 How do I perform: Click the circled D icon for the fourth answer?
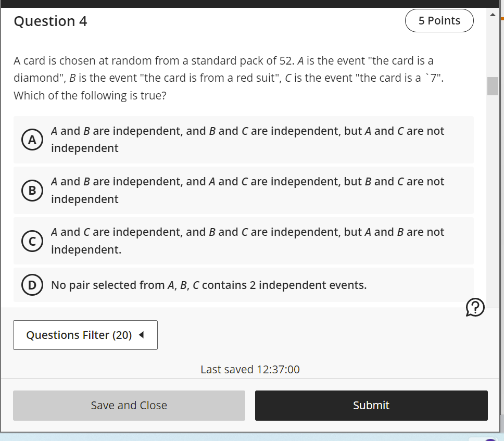pos(32,285)
